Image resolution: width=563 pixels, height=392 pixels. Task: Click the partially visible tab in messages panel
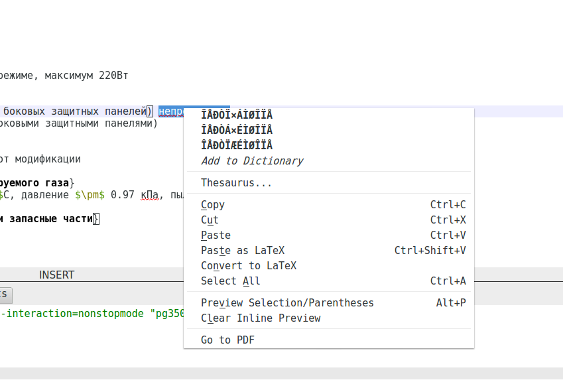(x=6, y=294)
